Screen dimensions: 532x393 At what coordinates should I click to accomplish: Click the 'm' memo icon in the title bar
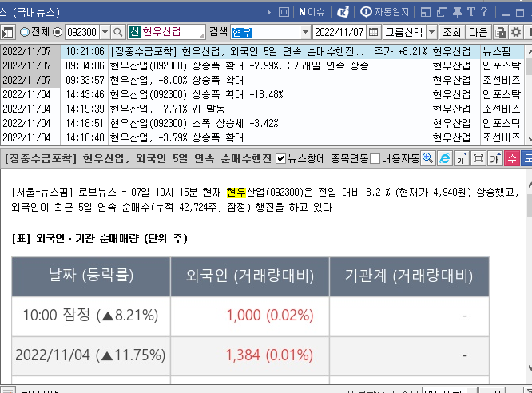pyautogui.click(x=284, y=12)
